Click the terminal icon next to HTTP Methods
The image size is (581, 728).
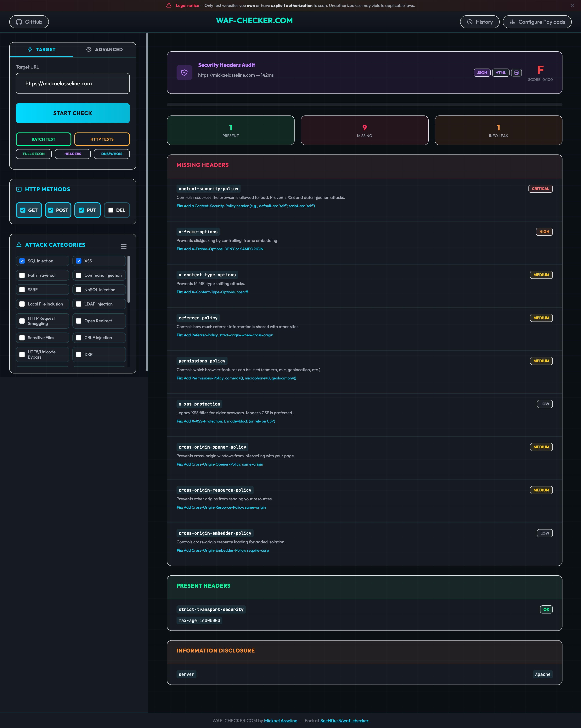[19, 189]
